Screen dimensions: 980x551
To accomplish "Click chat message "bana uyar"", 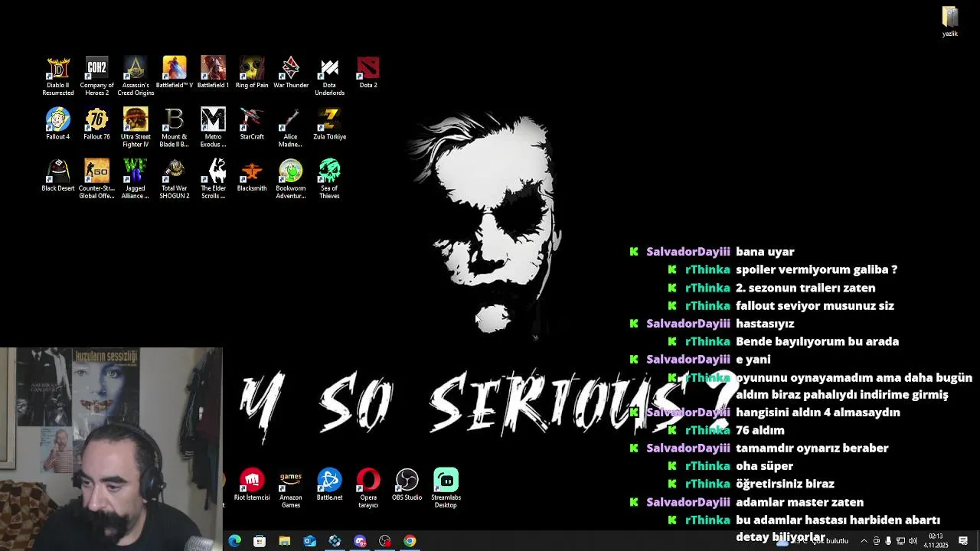I will click(x=765, y=252).
